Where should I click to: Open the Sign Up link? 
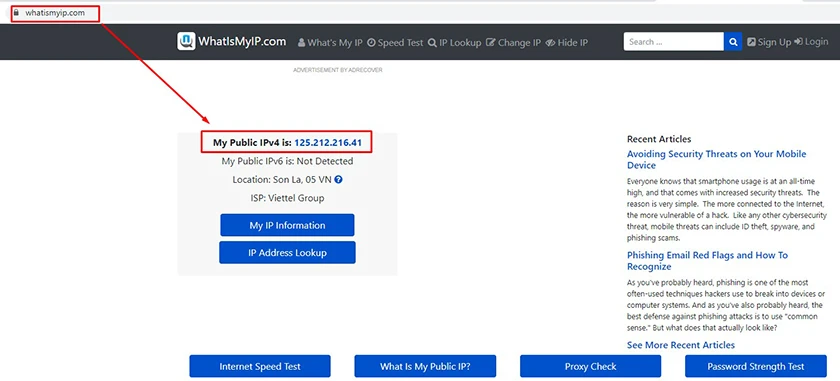coord(769,42)
